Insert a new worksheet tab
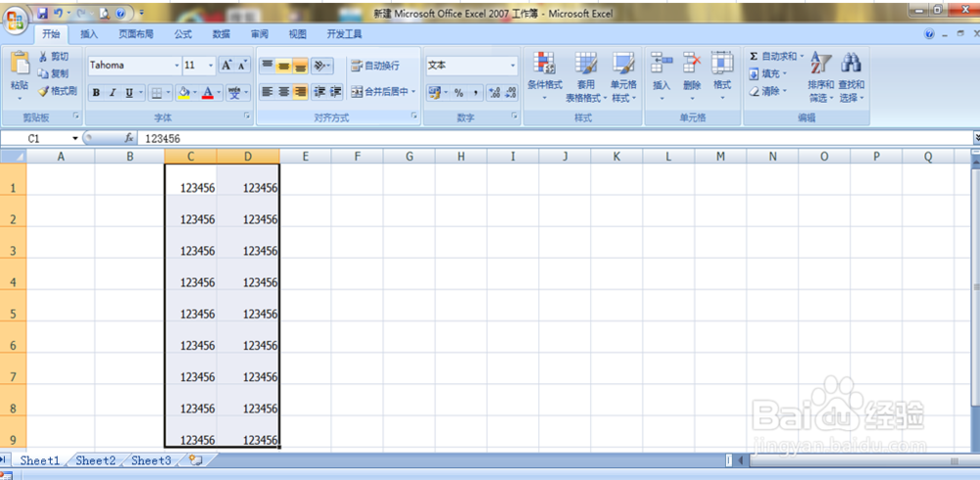Screen dimensions: 980x480 pos(196,460)
